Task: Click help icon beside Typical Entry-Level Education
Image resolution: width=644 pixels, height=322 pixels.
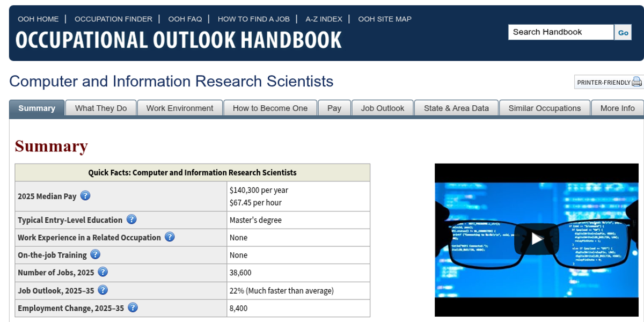Action: (131, 219)
